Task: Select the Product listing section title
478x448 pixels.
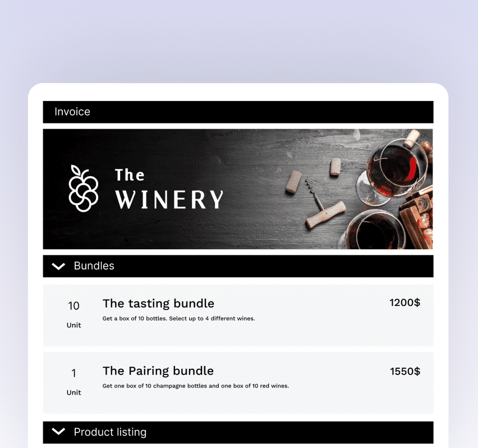Action: (x=110, y=432)
